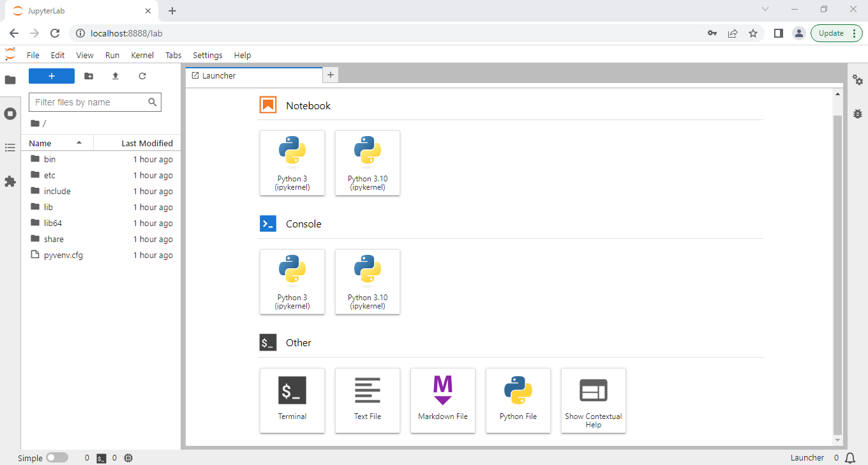Image resolution: width=868 pixels, height=465 pixels.
Task: Create a new Python File
Action: 518,400
